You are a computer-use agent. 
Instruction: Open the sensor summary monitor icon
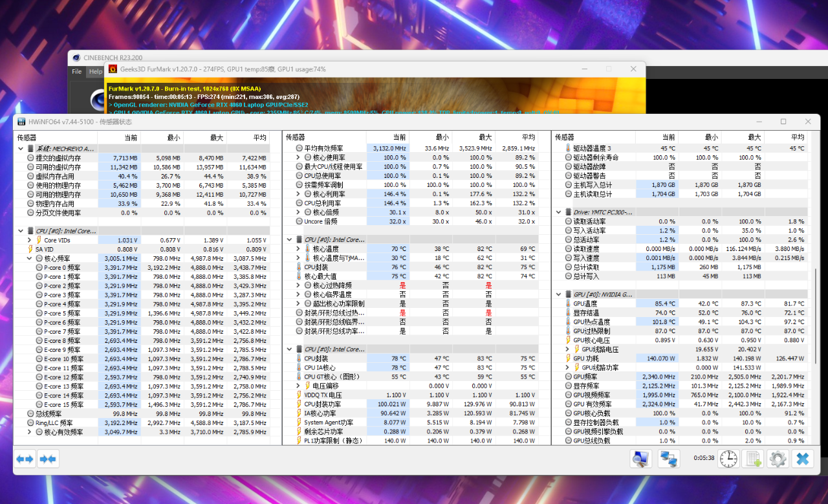coord(641,459)
